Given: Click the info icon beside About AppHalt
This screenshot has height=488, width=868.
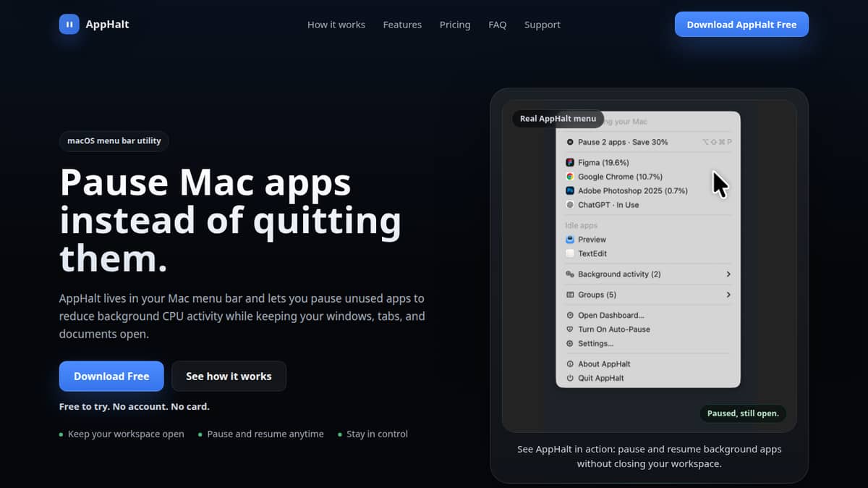Looking at the screenshot, I should [570, 364].
